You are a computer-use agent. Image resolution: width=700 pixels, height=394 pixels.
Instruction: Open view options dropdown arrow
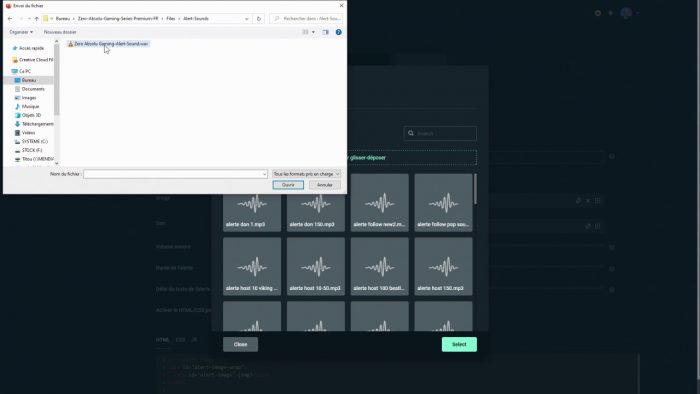tap(313, 32)
